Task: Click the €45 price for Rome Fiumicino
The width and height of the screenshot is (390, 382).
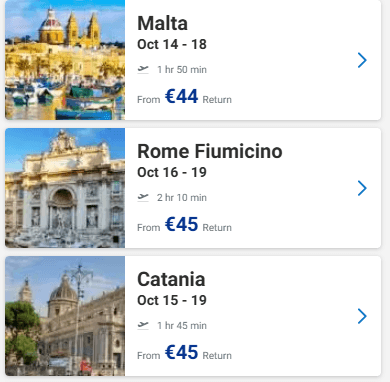Action: click(x=182, y=224)
